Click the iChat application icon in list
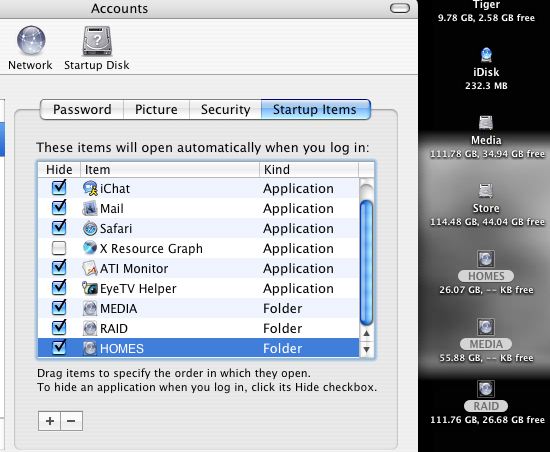 pyautogui.click(x=90, y=188)
